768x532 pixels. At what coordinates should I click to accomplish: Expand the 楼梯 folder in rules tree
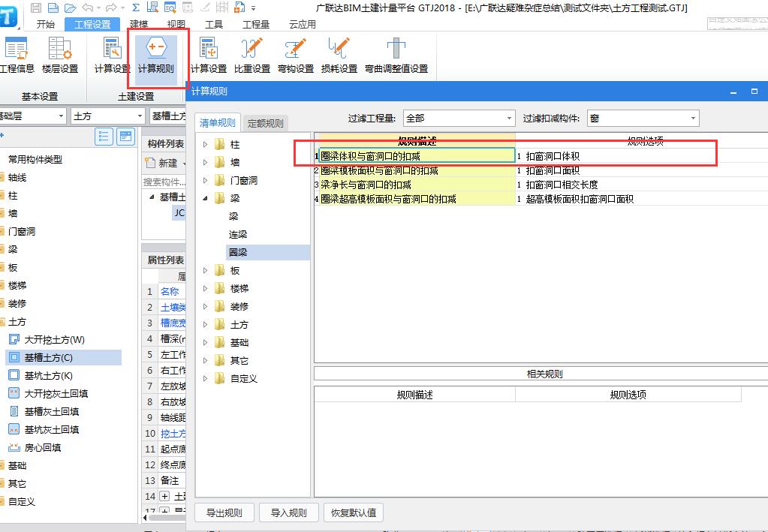coord(205,288)
